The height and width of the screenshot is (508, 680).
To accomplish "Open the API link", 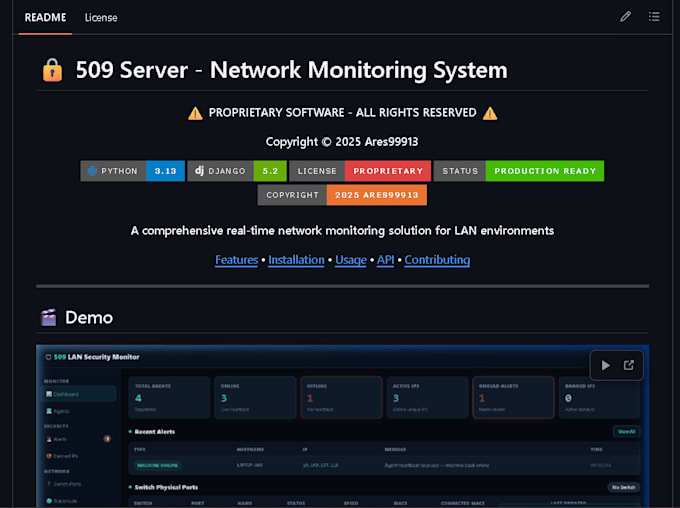I will [385, 259].
